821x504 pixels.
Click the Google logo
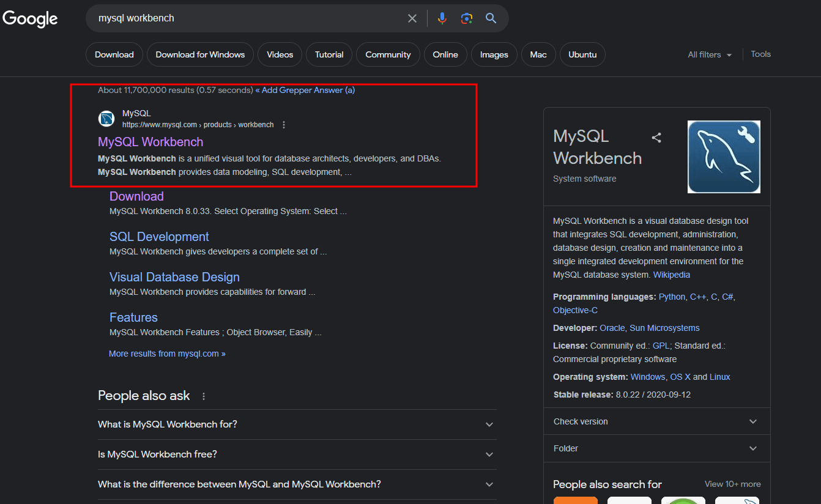[30, 18]
